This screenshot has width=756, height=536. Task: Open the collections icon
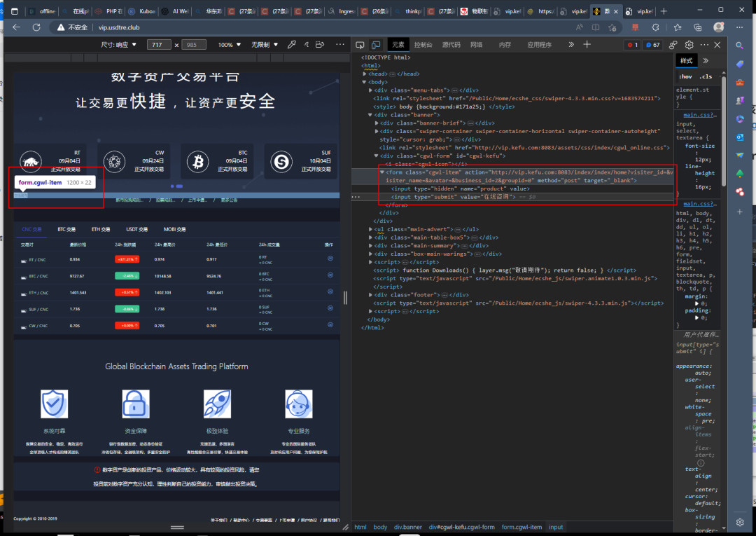click(x=698, y=27)
